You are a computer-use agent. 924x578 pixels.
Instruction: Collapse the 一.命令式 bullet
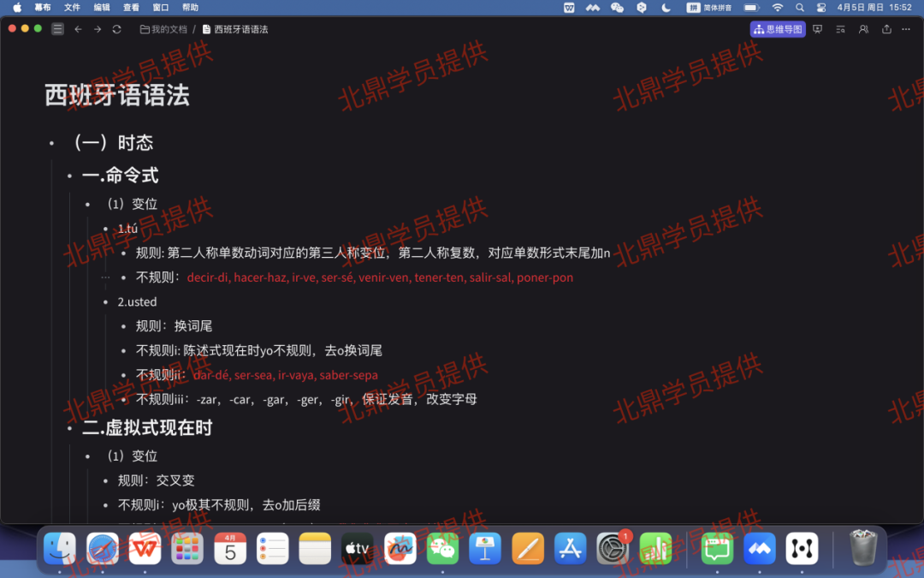[x=69, y=176]
